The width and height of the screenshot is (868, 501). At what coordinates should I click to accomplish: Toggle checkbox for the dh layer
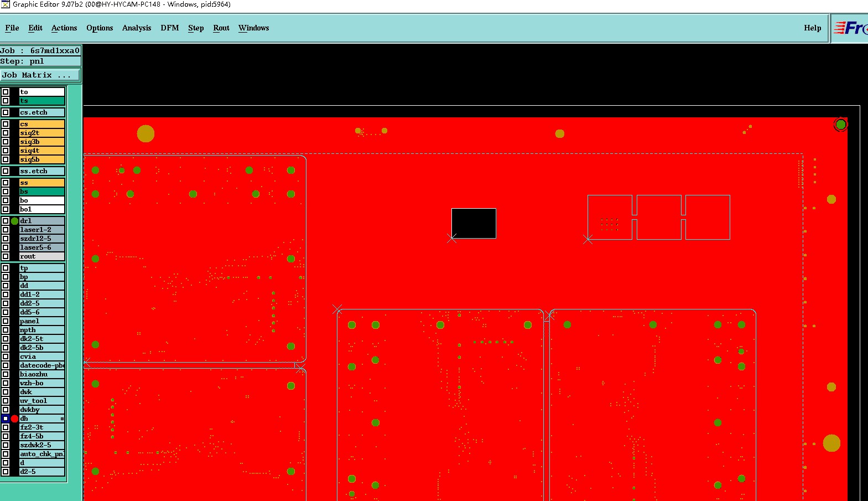click(6, 419)
